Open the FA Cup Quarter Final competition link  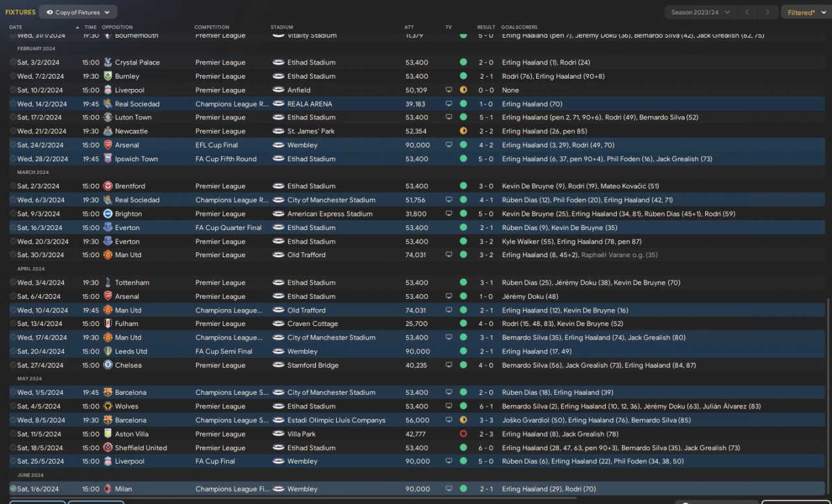229,227
